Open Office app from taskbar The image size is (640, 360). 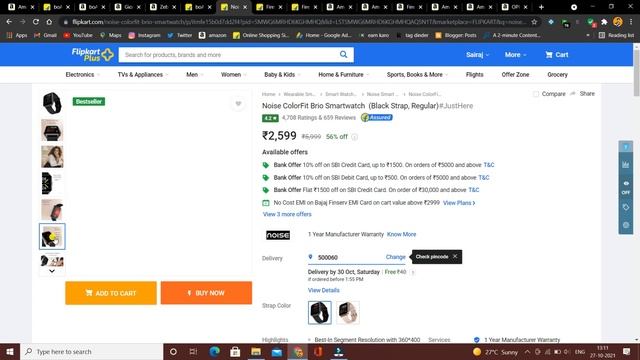pyautogui.click(x=318, y=351)
